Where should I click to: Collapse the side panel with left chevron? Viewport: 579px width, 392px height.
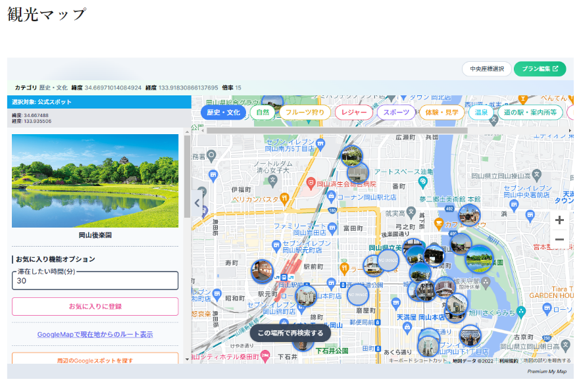(x=197, y=203)
